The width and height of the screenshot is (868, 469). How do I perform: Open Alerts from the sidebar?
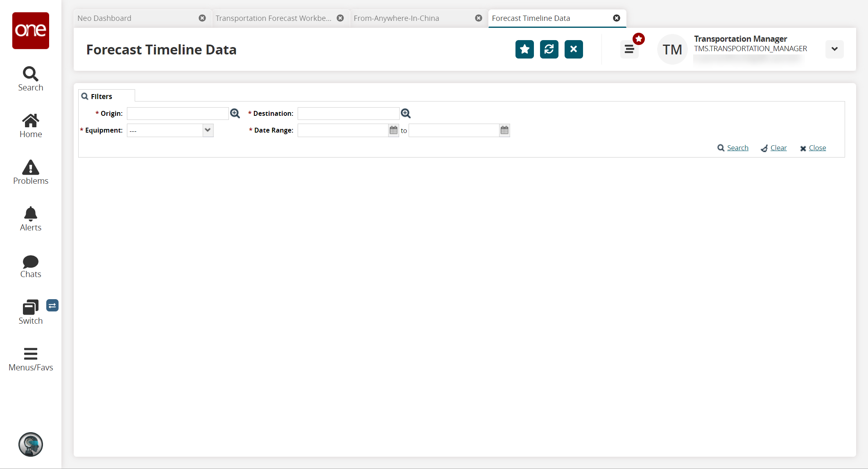click(x=31, y=219)
